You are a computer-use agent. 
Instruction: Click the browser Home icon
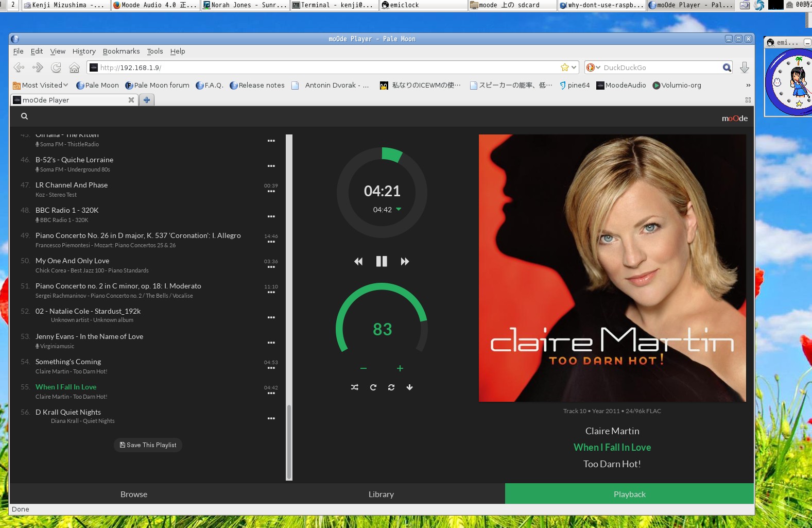(x=75, y=67)
